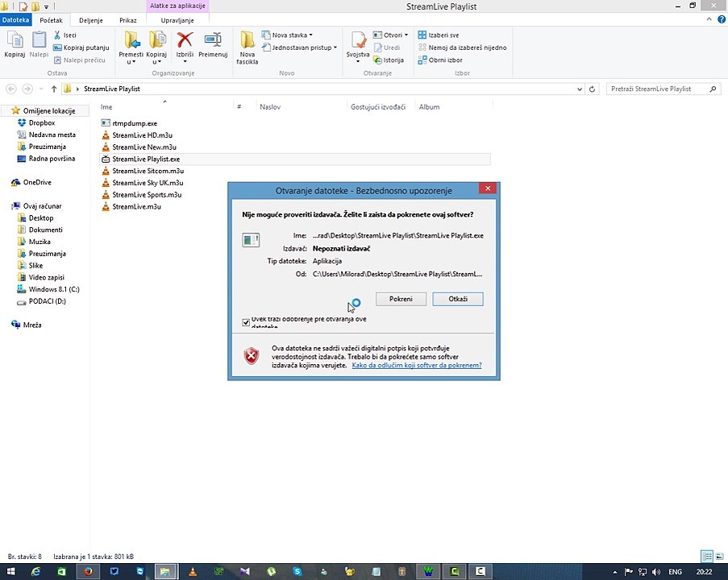728x580 pixels.
Task: Click the 20:22 taskbar clock
Action: [x=705, y=572]
